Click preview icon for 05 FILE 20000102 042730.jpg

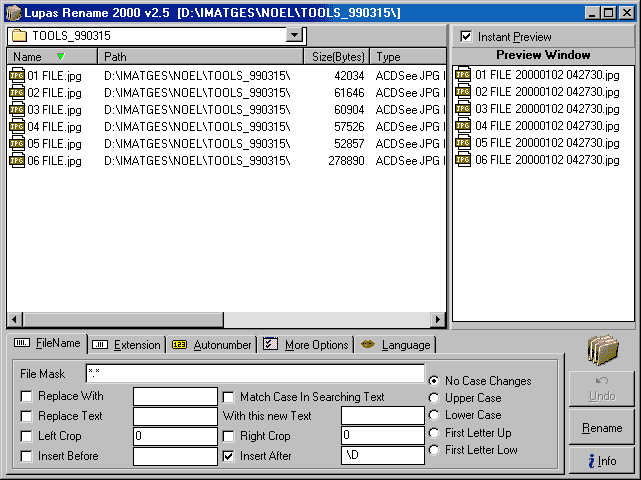[x=463, y=143]
